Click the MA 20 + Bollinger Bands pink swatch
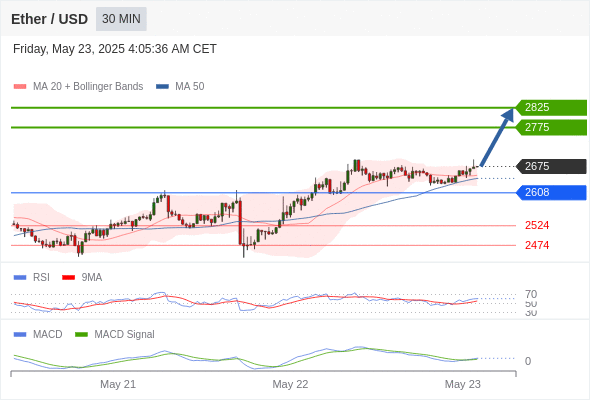 20,87
